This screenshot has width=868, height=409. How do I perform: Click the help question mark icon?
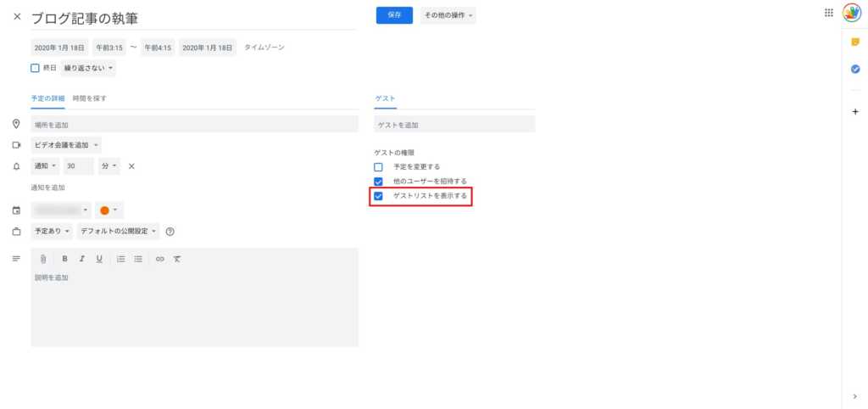click(x=170, y=232)
